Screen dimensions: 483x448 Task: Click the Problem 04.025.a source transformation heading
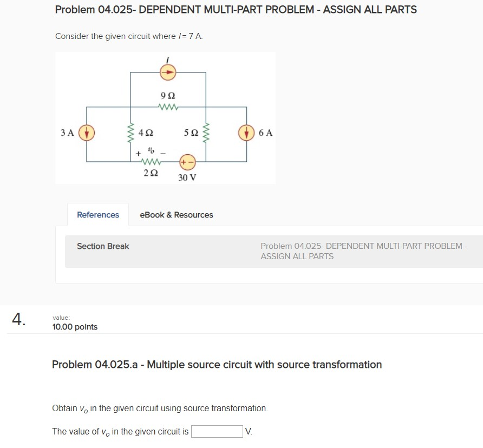pyautogui.click(x=217, y=364)
